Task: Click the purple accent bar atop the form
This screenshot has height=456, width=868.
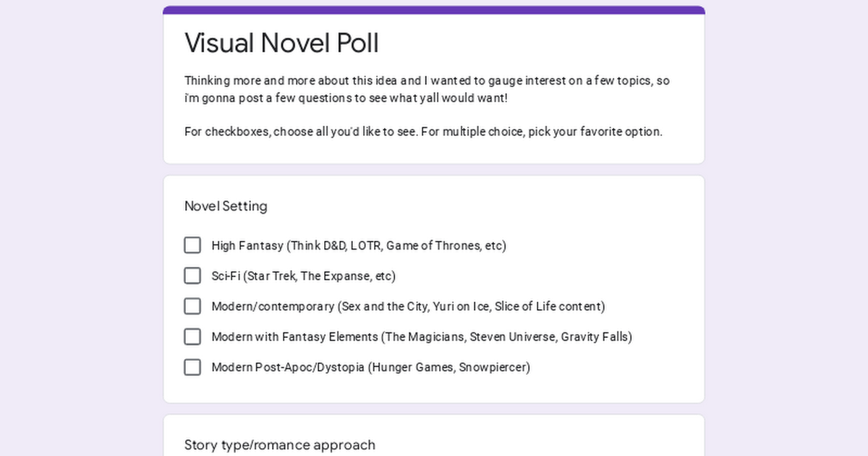Action: [434, 10]
